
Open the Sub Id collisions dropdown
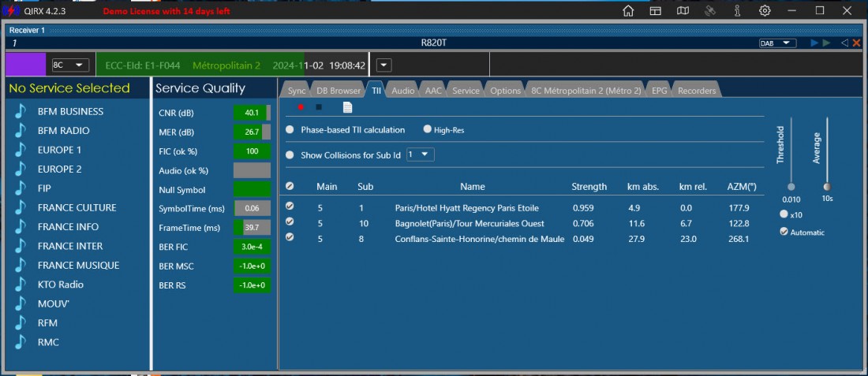tap(421, 155)
